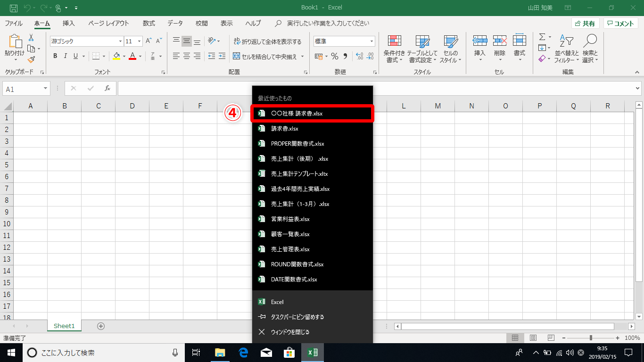Open 検索と選択 magnifier
Viewport: 644px width, 362px height.
tap(590, 49)
